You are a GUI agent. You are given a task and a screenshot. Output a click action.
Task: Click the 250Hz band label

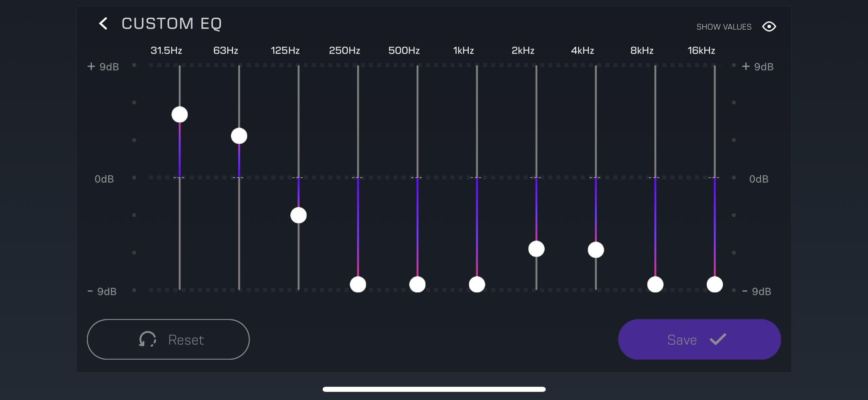[x=344, y=51]
